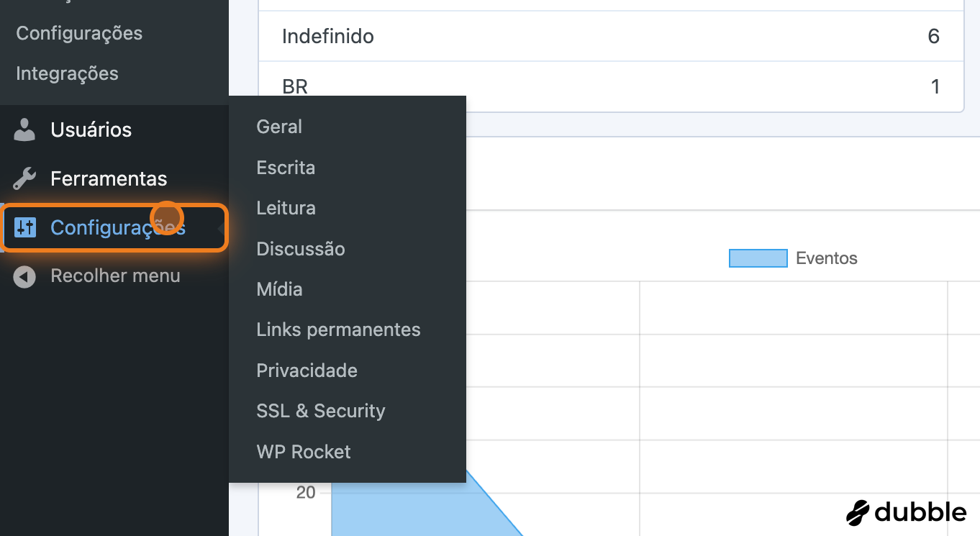Click Configurações link above Integrações

[79, 33]
